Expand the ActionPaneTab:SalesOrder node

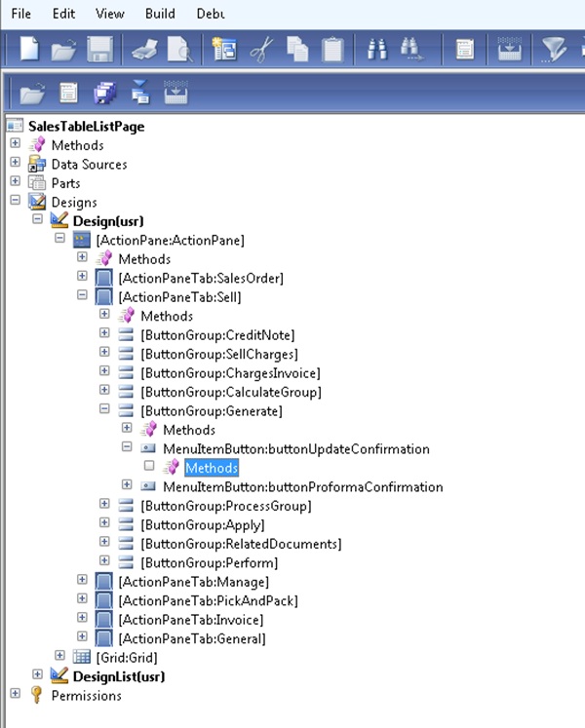83,278
